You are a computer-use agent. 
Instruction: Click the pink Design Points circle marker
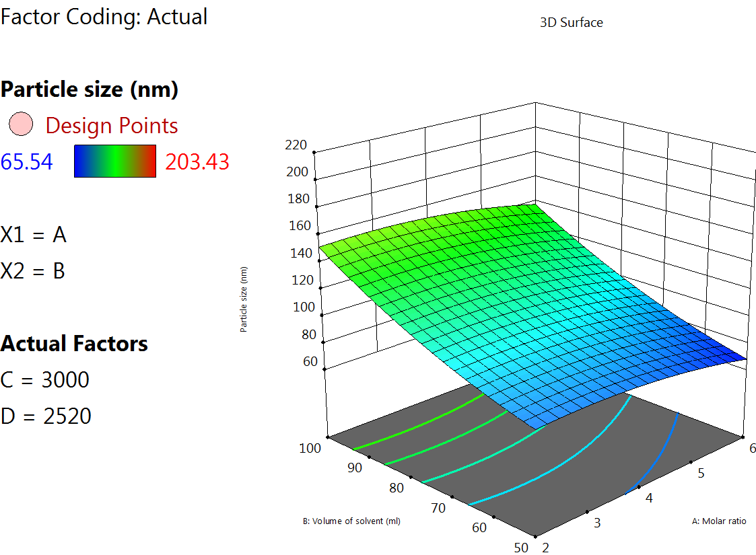click(20, 125)
